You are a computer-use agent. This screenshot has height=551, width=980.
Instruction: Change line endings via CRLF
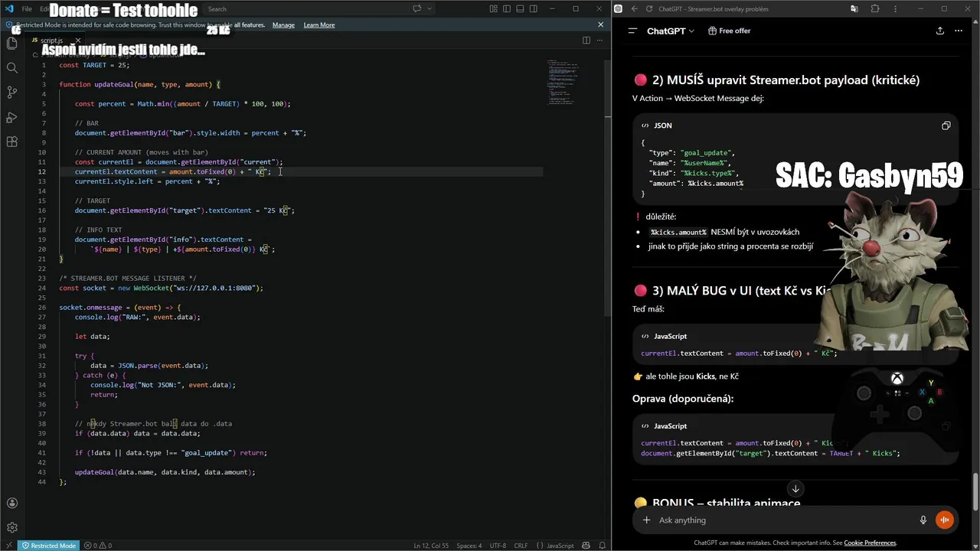pyautogui.click(x=521, y=546)
